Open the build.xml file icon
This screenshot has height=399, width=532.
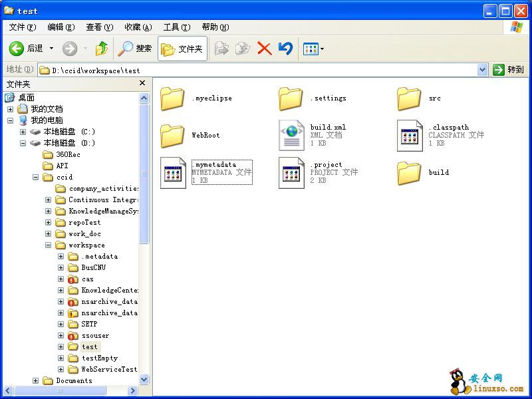[291, 135]
